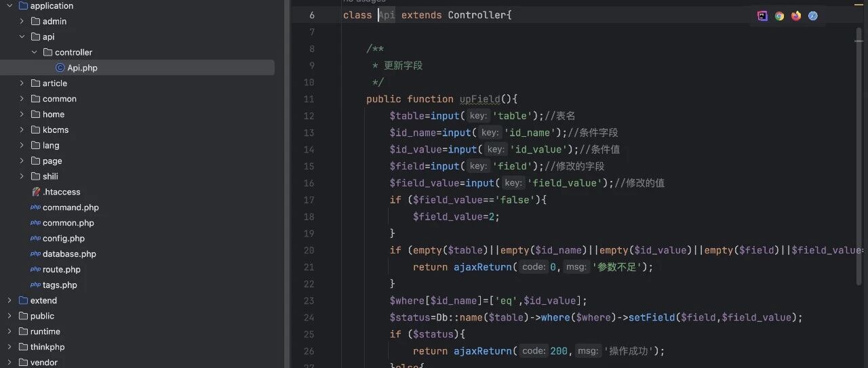Click the vendor folder icon
868x368 pixels.
click(23, 363)
